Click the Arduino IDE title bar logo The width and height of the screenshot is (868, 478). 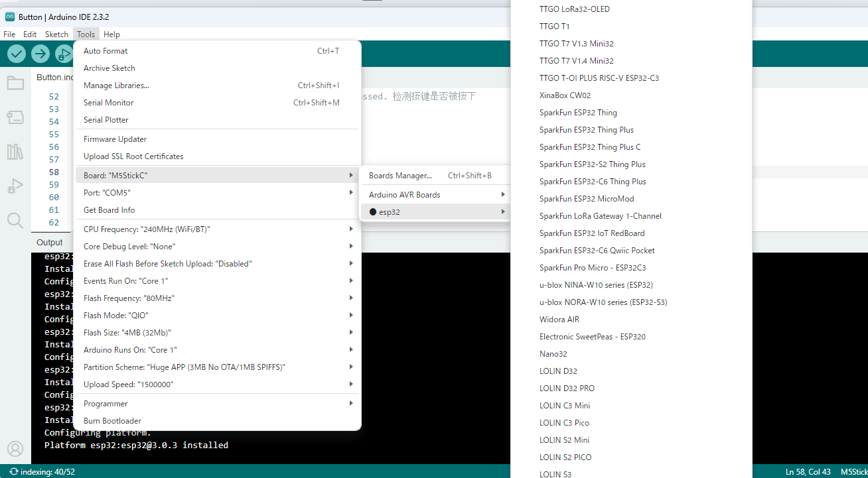pyautogui.click(x=10, y=17)
